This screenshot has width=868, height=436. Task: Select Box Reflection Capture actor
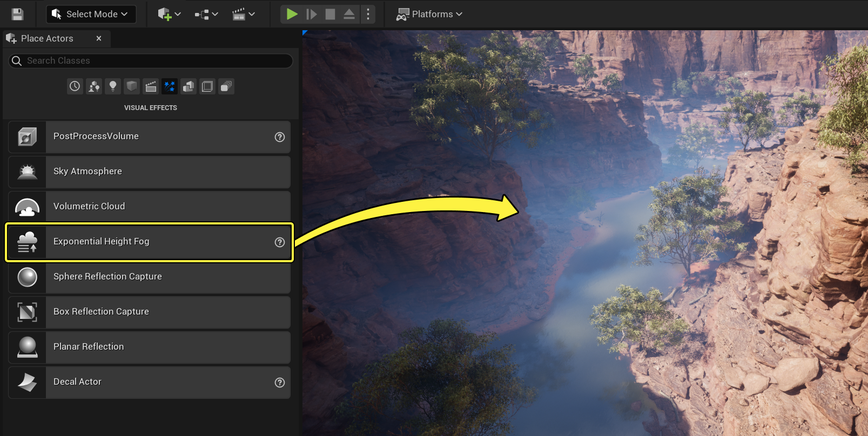[150, 312]
